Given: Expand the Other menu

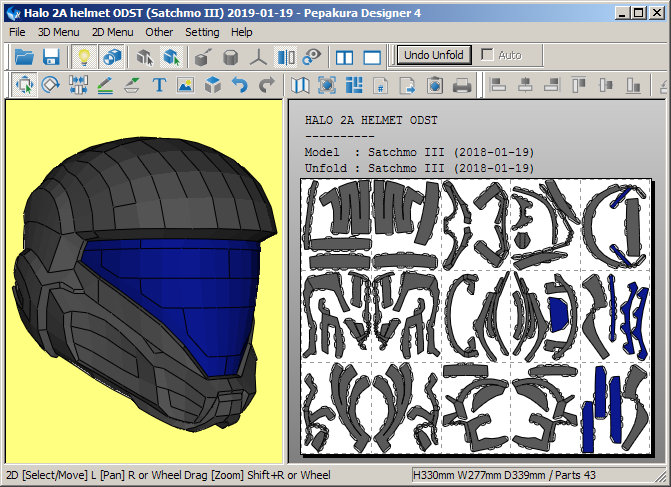Looking at the screenshot, I should click(x=159, y=32).
